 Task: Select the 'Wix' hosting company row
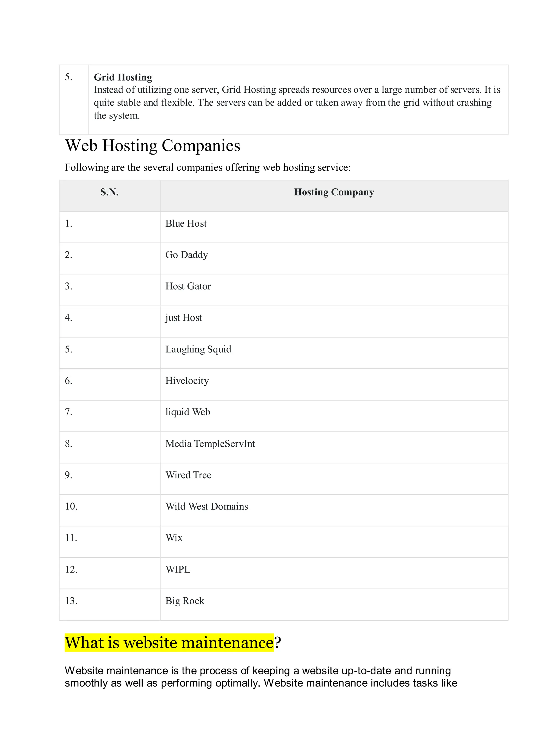174,538
